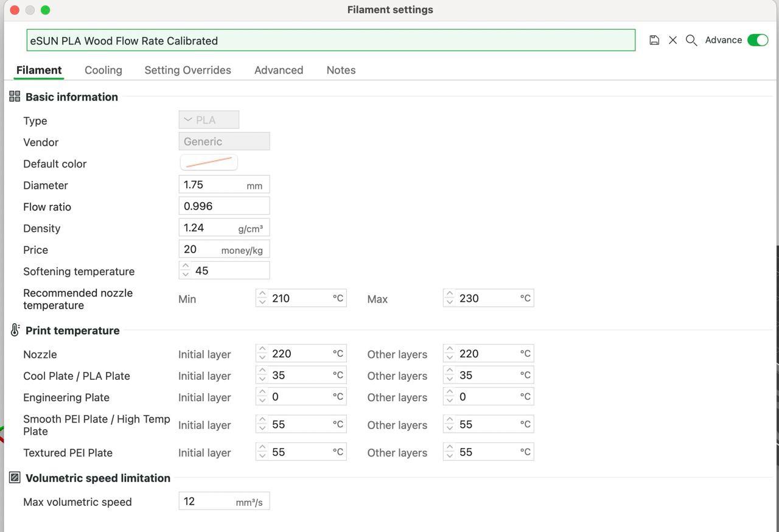Open the filament Type dropdown
779x532 pixels.
pos(209,120)
